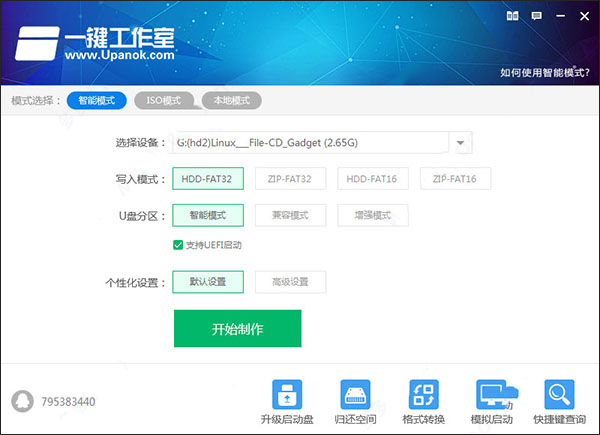Switch to 本地模式 tab
This screenshot has width=600, height=435.
pos(232,101)
